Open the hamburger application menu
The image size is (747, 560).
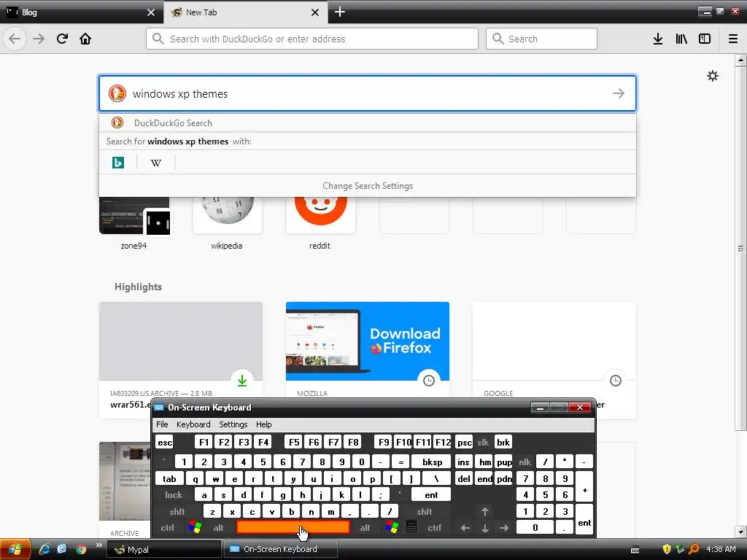point(733,39)
